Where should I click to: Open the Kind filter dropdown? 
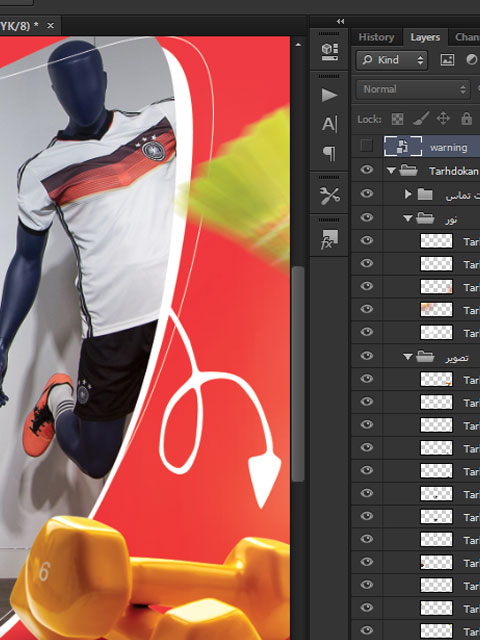[392, 60]
